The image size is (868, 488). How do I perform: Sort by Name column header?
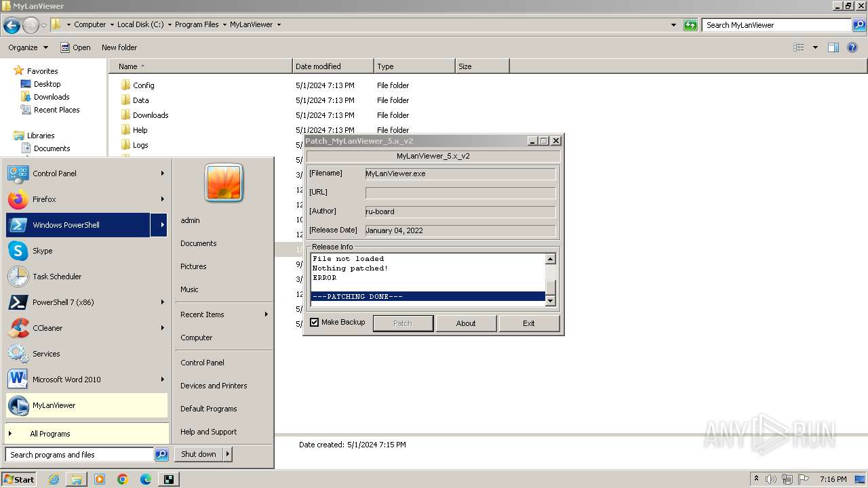[201, 66]
